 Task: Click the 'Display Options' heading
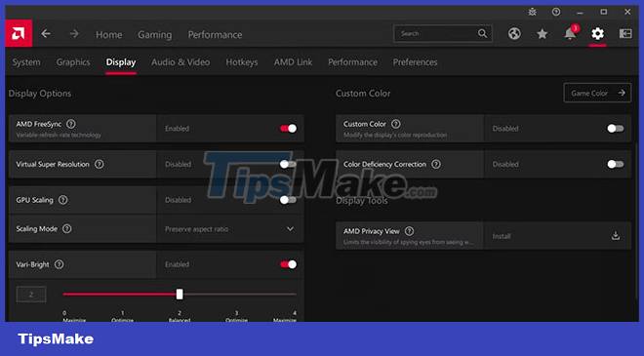pos(40,94)
